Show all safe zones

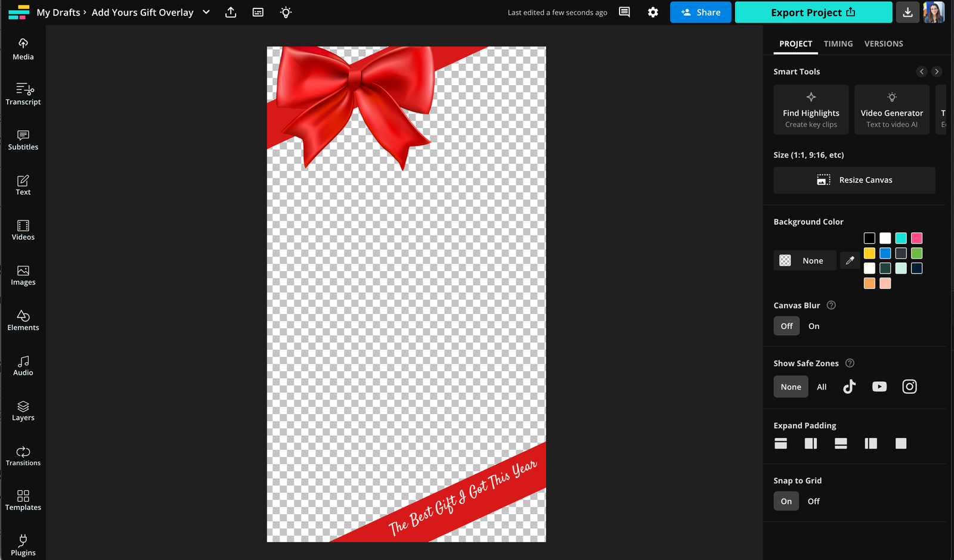point(821,386)
